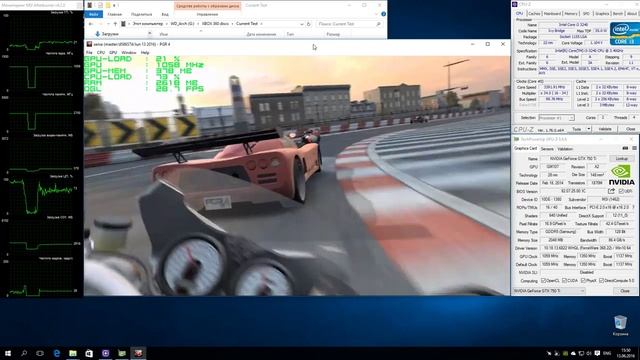
Task: Click the Explorer search field
Action: pyautogui.click(x=349, y=24)
